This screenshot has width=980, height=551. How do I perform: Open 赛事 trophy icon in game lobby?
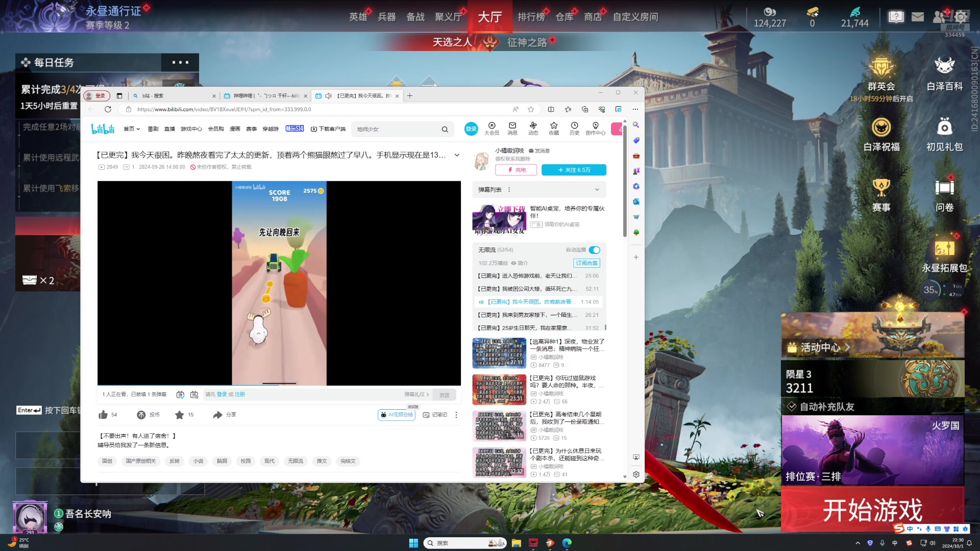coord(881,194)
